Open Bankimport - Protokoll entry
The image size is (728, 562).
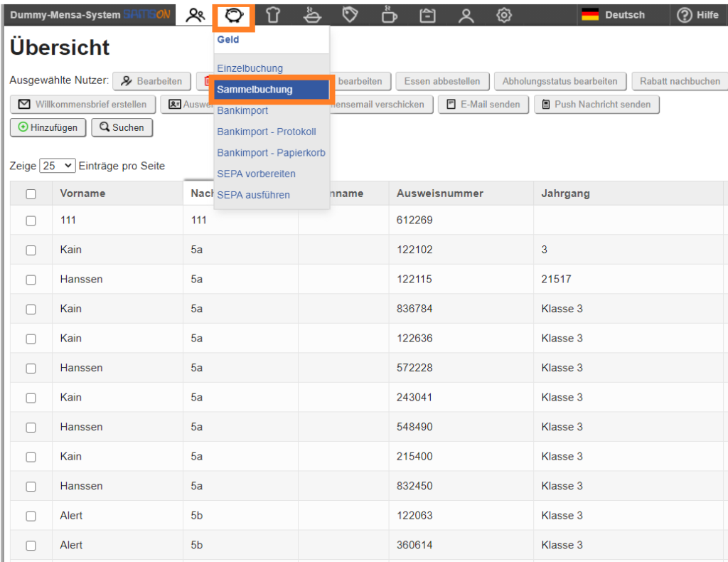(x=267, y=132)
